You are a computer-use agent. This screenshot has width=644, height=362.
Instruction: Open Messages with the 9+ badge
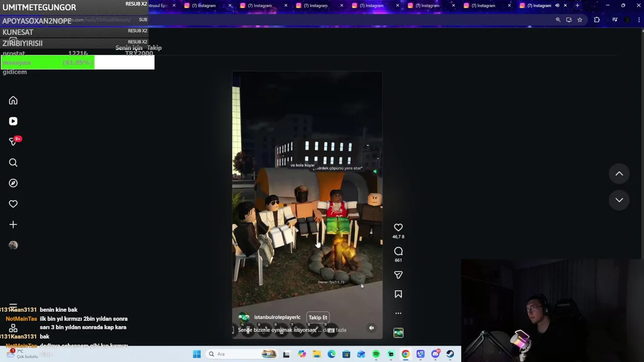click(x=14, y=142)
